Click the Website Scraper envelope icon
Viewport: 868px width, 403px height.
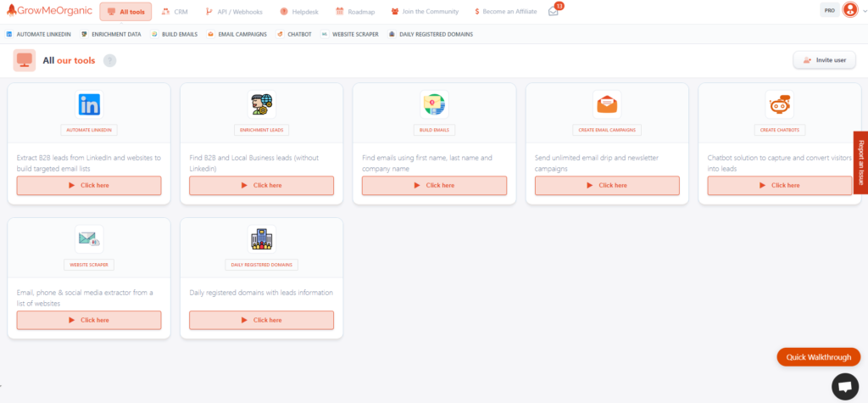(x=89, y=239)
